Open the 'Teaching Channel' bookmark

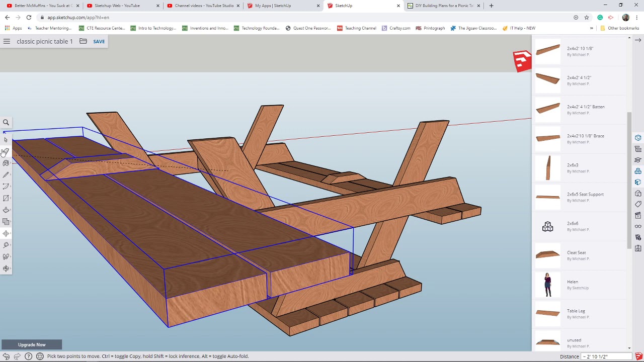pyautogui.click(x=357, y=28)
